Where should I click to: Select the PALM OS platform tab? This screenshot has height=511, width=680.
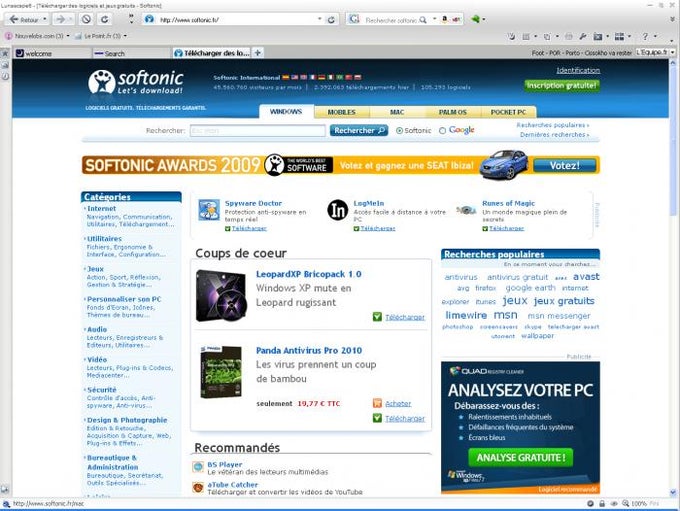pos(453,112)
